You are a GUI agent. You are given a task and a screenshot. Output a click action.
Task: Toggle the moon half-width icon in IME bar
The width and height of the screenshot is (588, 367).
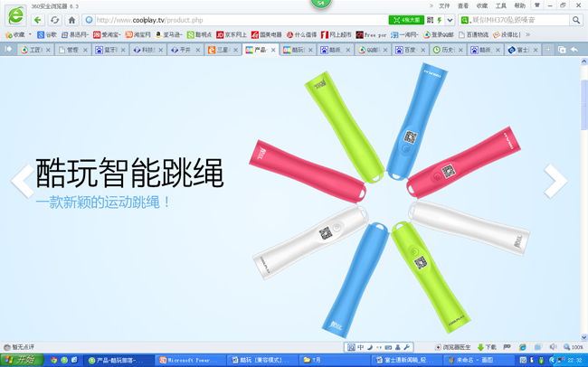pos(370,347)
